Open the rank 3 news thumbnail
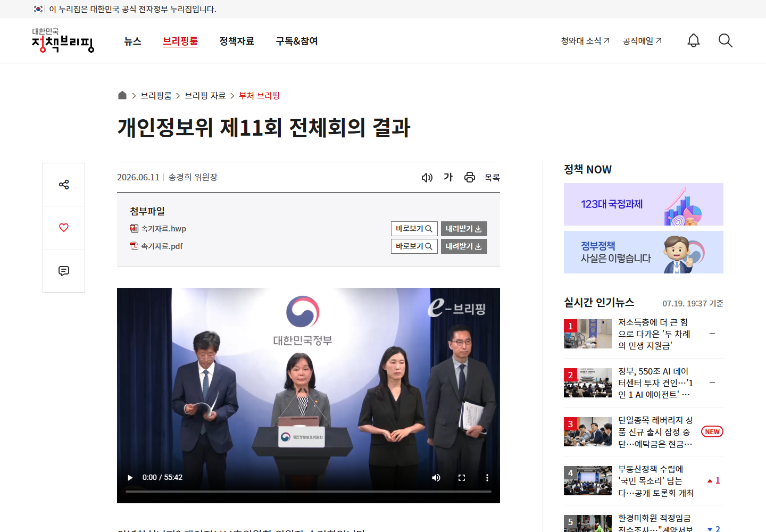The width and height of the screenshot is (766, 532). pos(588,431)
